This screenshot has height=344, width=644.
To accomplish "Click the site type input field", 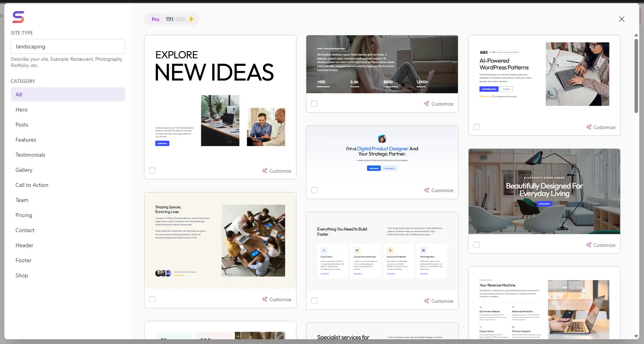I will coord(68,46).
